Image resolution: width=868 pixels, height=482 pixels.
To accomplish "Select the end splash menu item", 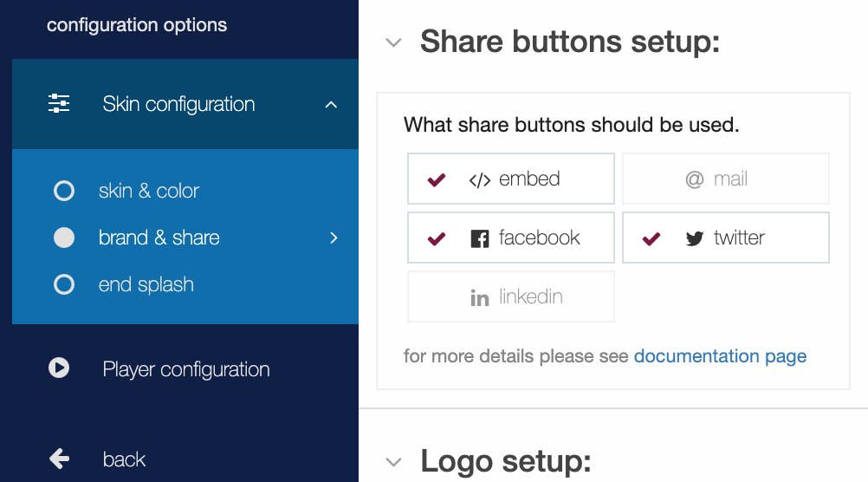I will click(x=146, y=284).
